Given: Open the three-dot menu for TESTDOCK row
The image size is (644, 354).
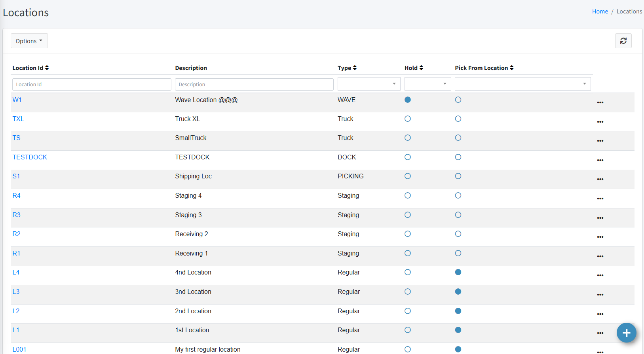Looking at the screenshot, I should click(x=600, y=160).
